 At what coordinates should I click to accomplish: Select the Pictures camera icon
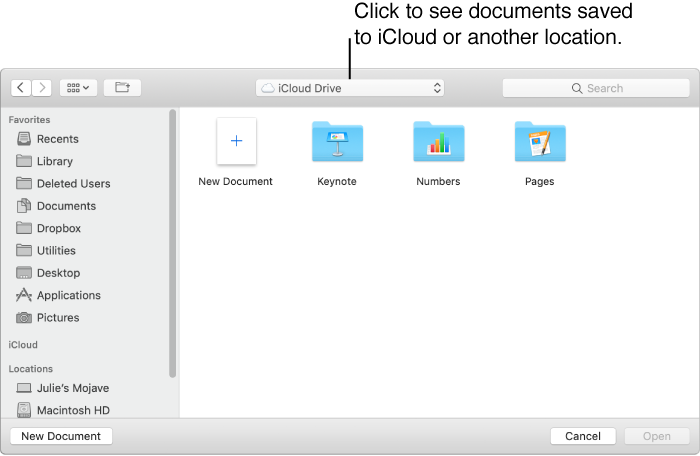pos(24,318)
